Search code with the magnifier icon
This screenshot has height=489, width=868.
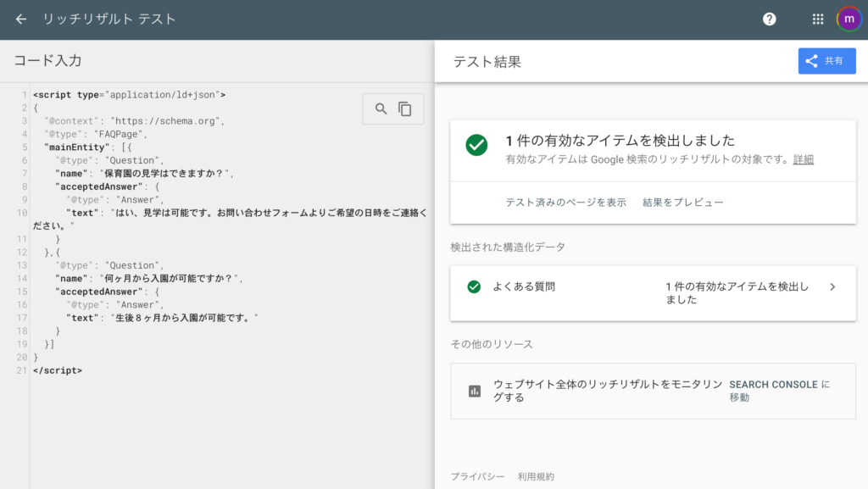pyautogui.click(x=381, y=109)
